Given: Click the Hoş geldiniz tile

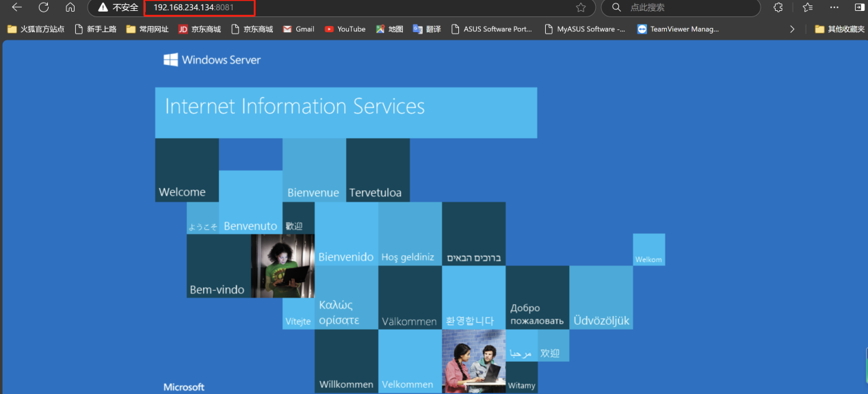Looking at the screenshot, I should (410, 234).
